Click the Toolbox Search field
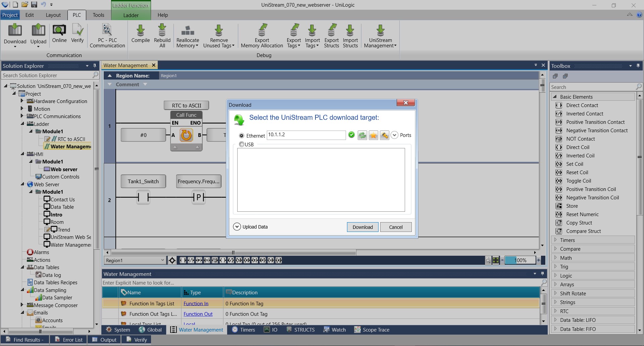 point(596,87)
